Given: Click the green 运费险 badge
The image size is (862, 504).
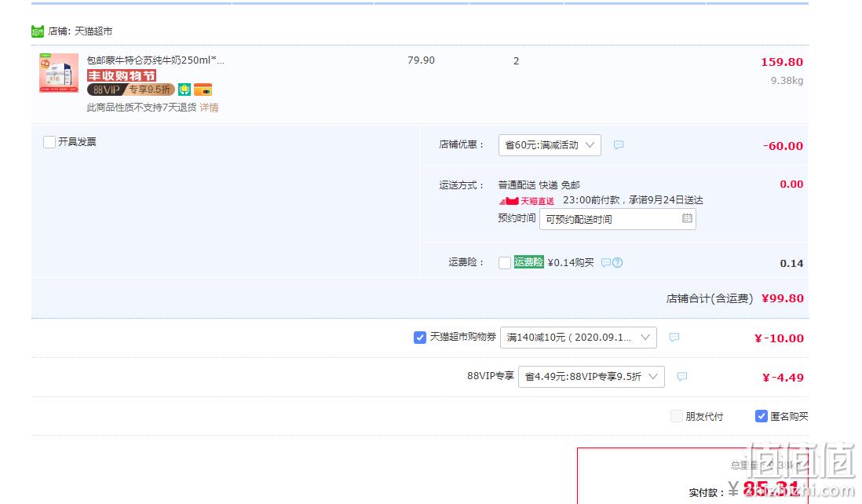Looking at the screenshot, I should [x=529, y=262].
